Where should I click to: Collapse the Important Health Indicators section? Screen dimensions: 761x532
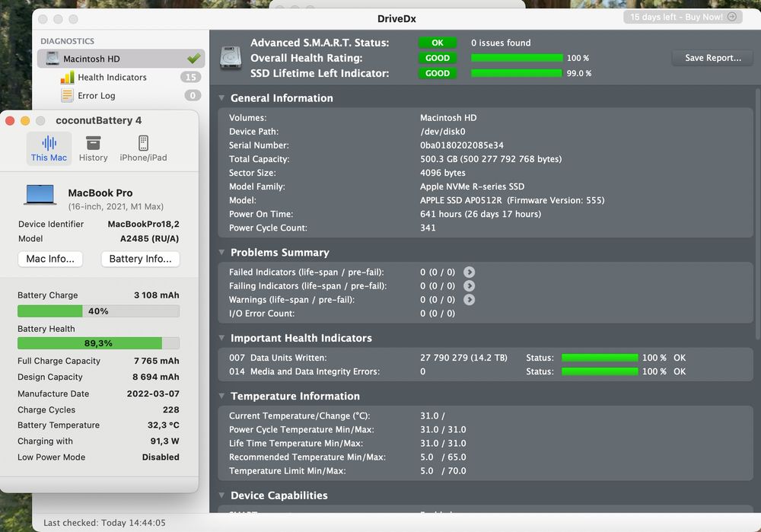point(221,338)
